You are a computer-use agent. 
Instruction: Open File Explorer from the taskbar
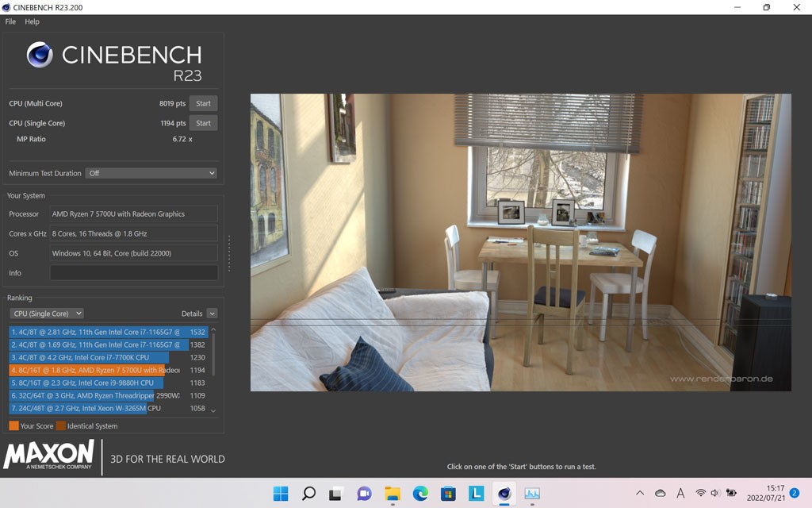[x=393, y=494]
